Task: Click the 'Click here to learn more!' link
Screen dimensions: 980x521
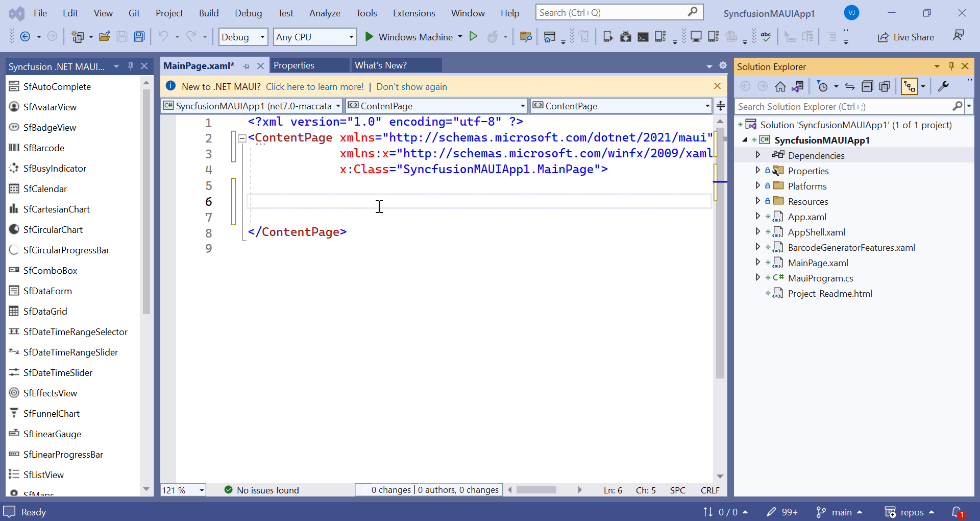Action: tap(314, 87)
